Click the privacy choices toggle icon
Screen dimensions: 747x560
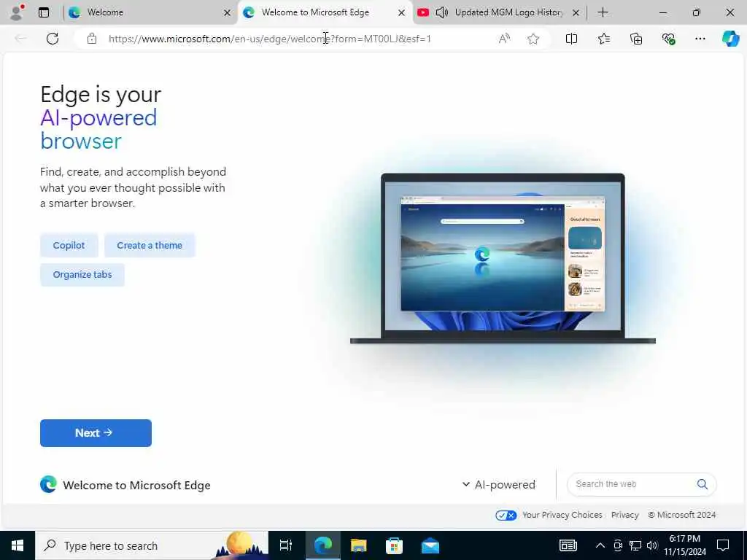(x=506, y=516)
